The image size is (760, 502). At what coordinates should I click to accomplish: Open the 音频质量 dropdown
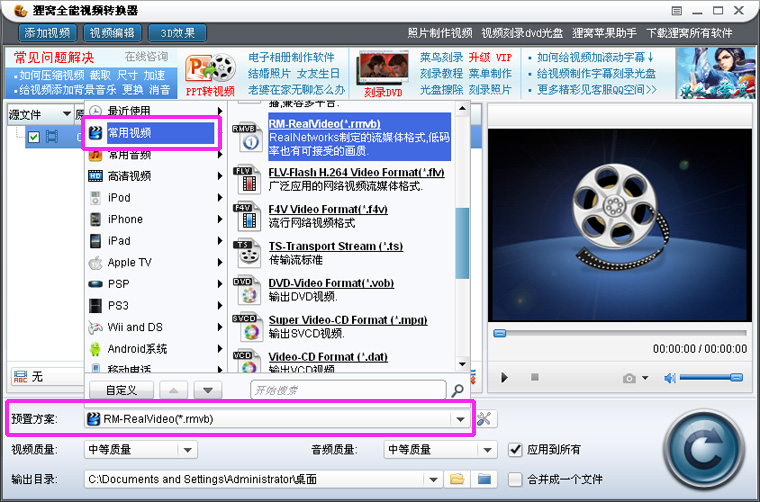click(x=488, y=450)
